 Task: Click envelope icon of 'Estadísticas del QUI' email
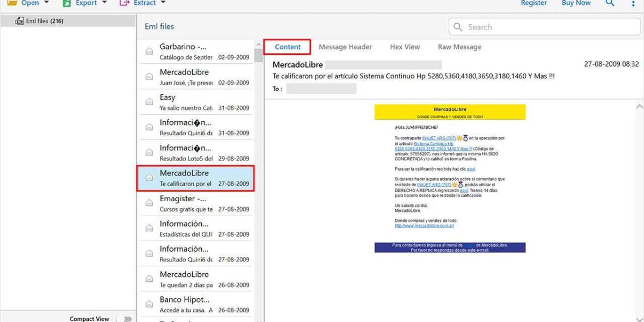[x=149, y=229]
